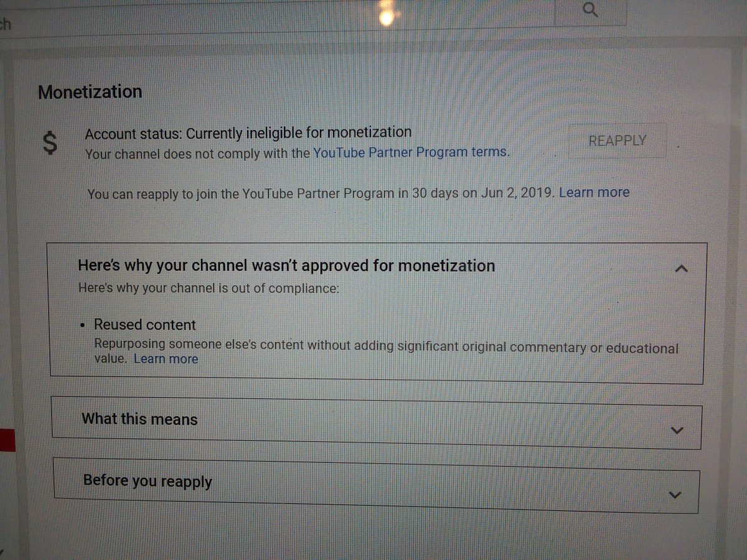Click the search magnifier icon
Image resolution: width=747 pixels, height=560 pixels.
(591, 10)
